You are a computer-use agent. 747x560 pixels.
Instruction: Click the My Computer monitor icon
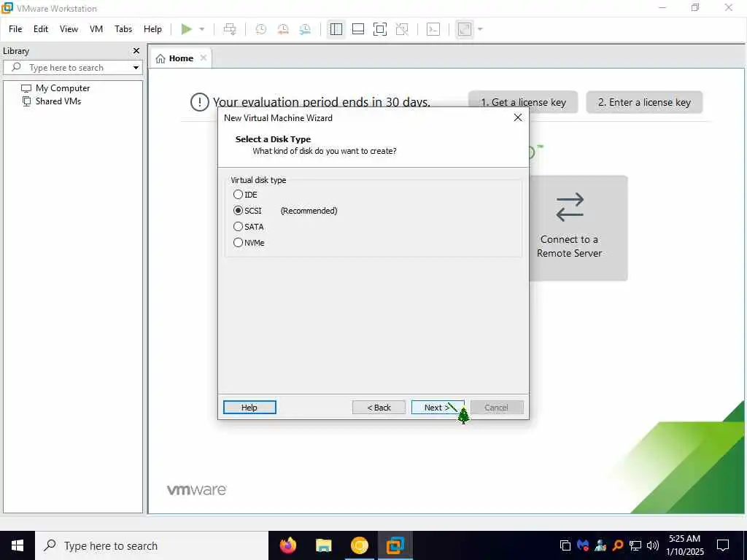click(26, 88)
